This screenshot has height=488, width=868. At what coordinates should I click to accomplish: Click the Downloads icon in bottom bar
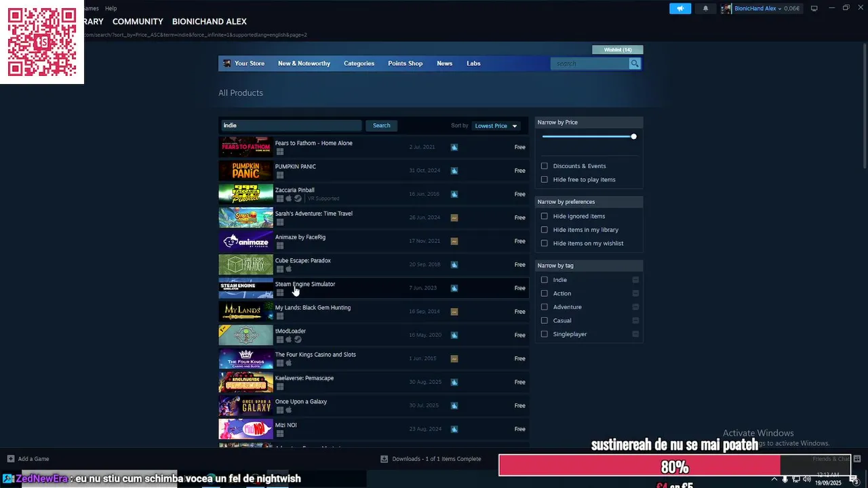coord(384,459)
